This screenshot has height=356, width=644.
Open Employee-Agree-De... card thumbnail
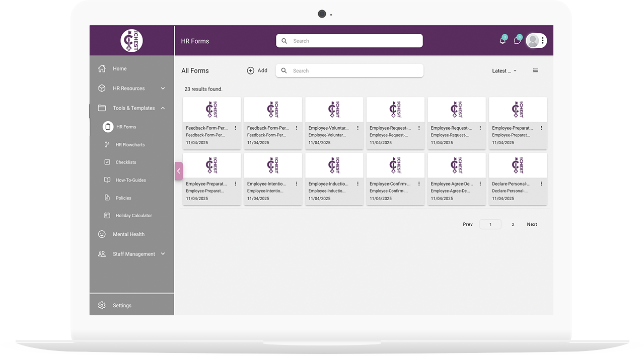point(457,165)
